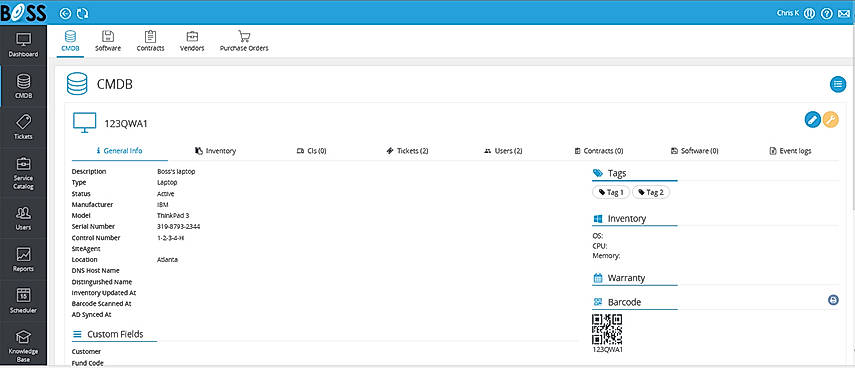Viewport: 855px width, 368px height.
Task: Switch to the Software top tab
Action: (x=108, y=41)
